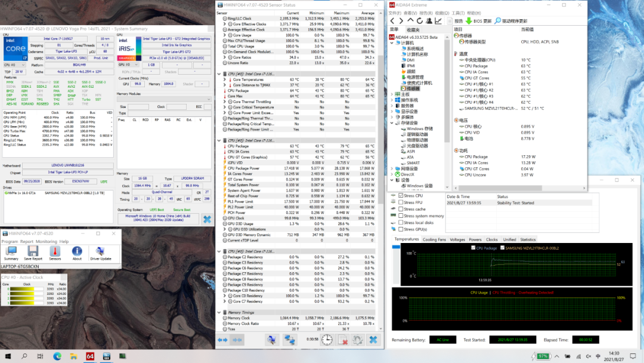Expand the DirectX tree node

coord(393,174)
